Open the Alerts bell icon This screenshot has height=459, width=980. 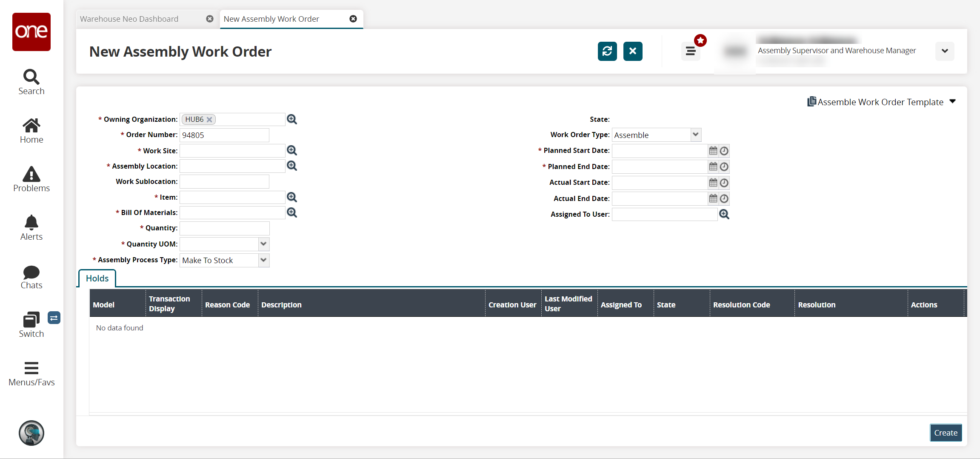[31, 223]
